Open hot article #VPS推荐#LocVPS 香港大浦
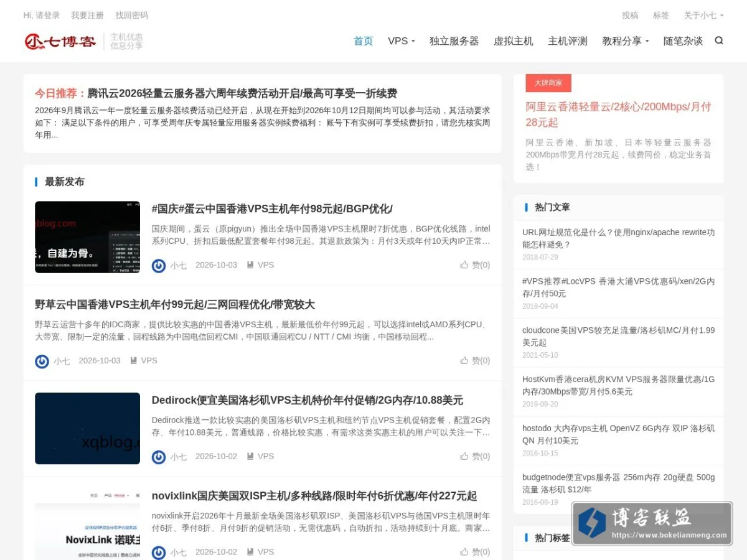Viewport: 747px width, 560px height. [618, 287]
